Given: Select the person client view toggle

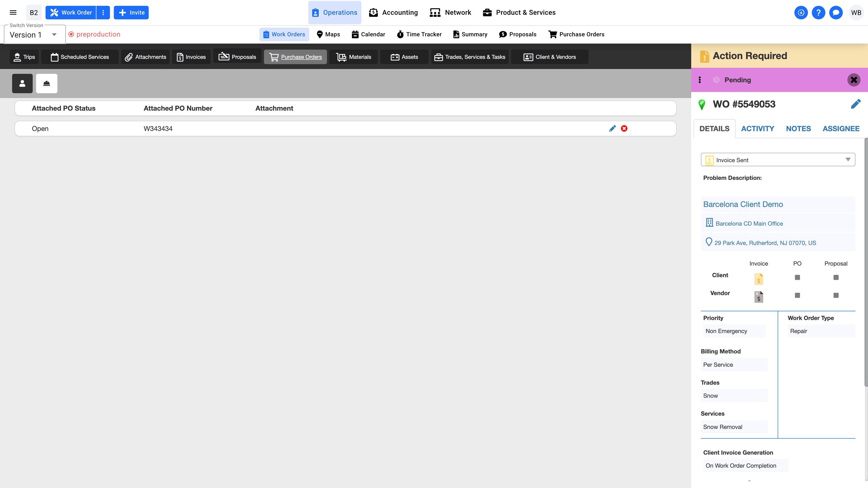Looking at the screenshot, I should pos(22,83).
